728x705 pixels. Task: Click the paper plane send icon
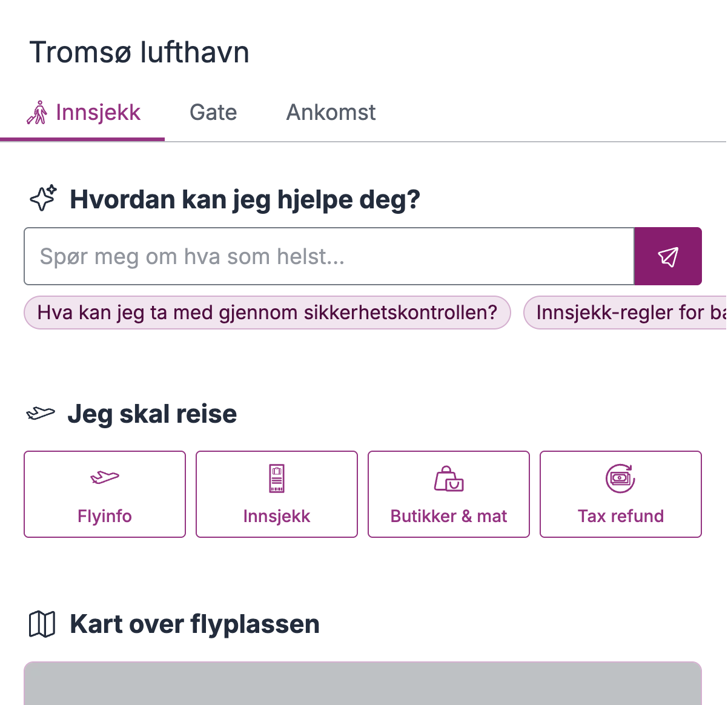coord(668,256)
